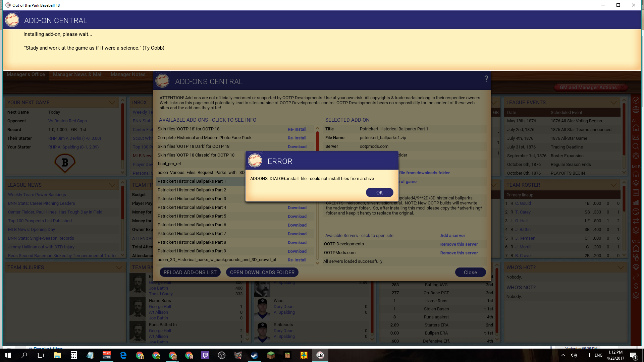Open the Twitch app from the taskbar
The height and width of the screenshot is (362, 644).
point(205,355)
